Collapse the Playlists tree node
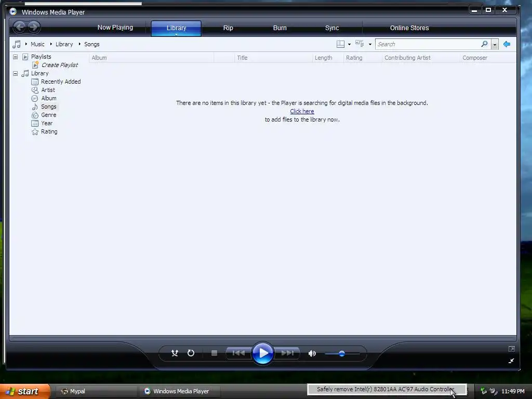The width and height of the screenshot is (532, 399). click(x=15, y=57)
